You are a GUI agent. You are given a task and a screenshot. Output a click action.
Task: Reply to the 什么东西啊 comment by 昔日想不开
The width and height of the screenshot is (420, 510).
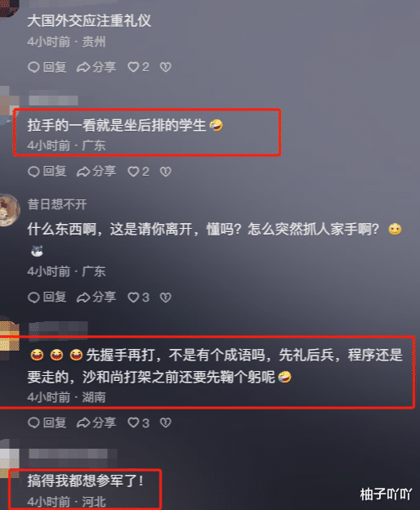[x=47, y=297]
